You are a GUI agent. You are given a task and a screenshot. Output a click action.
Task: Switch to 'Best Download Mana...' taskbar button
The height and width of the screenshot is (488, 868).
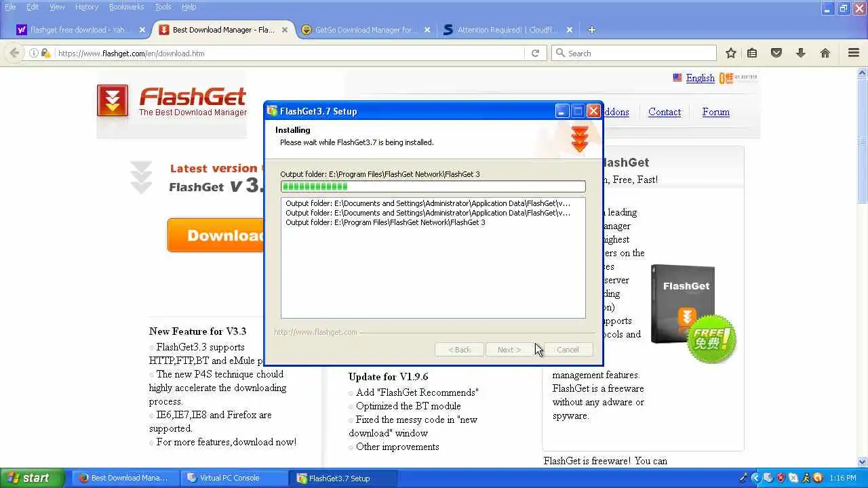tap(124, 478)
